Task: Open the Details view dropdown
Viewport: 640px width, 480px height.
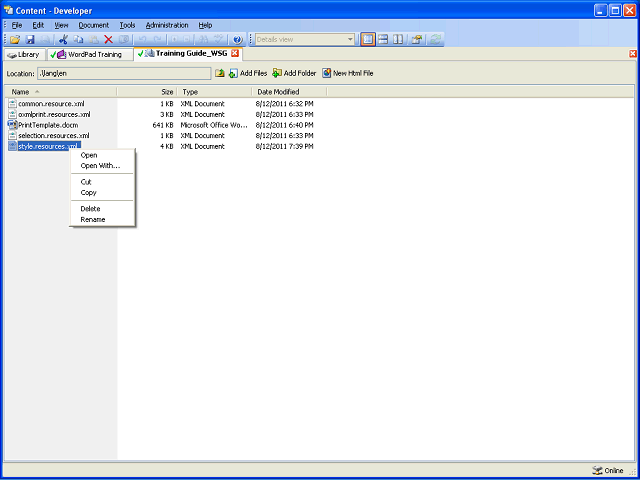Action: click(x=350, y=40)
